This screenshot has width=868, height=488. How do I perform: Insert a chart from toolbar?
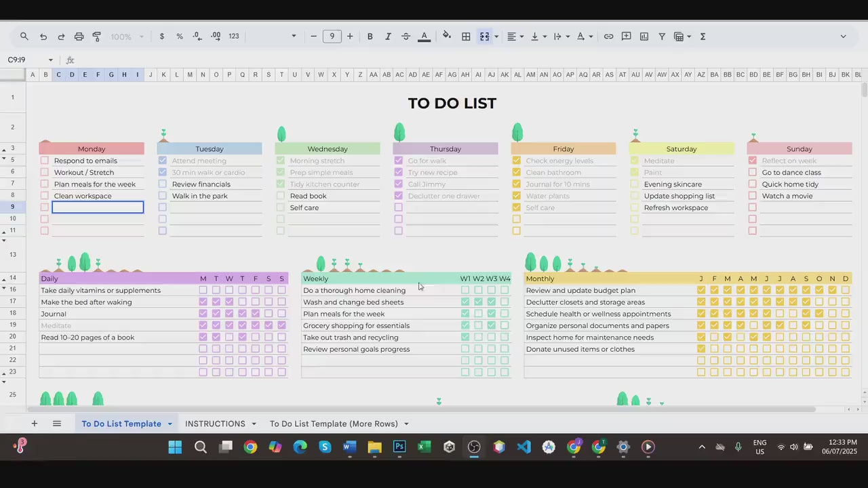point(644,37)
